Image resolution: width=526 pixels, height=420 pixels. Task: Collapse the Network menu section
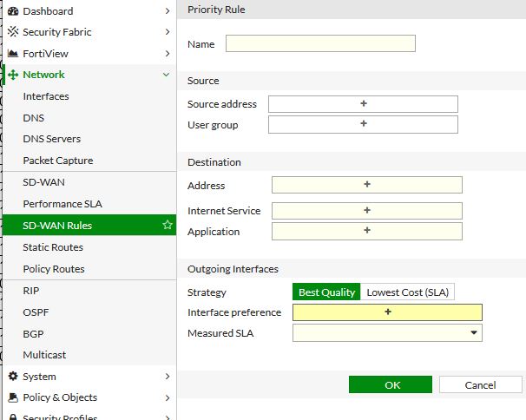167,75
